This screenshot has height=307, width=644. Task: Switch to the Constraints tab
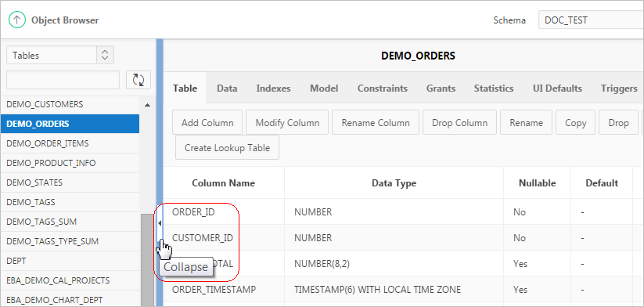pyautogui.click(x=383, y=88)
